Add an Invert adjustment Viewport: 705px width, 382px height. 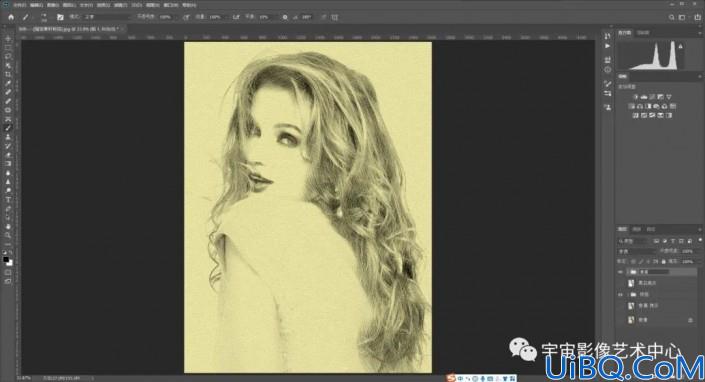point(636,115)
